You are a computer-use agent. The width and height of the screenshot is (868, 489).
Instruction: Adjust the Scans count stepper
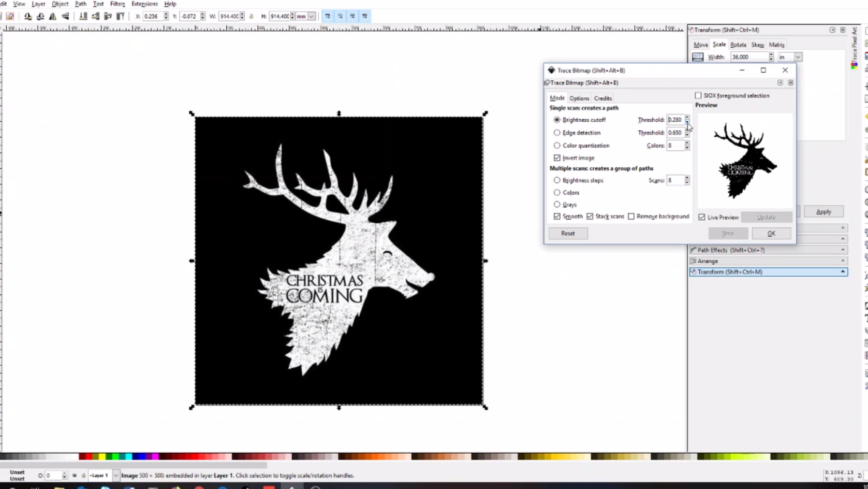687,180
